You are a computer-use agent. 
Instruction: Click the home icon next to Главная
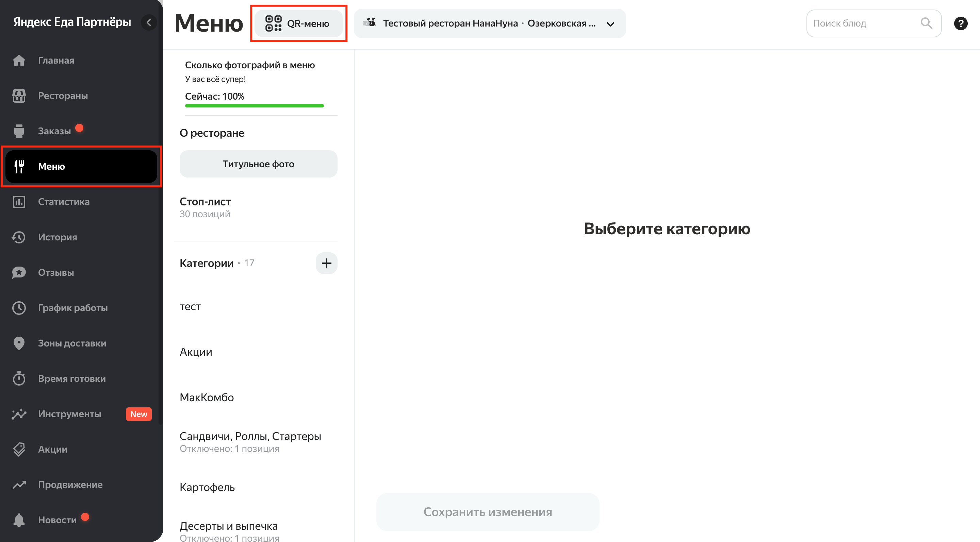[x=19, y=61]
